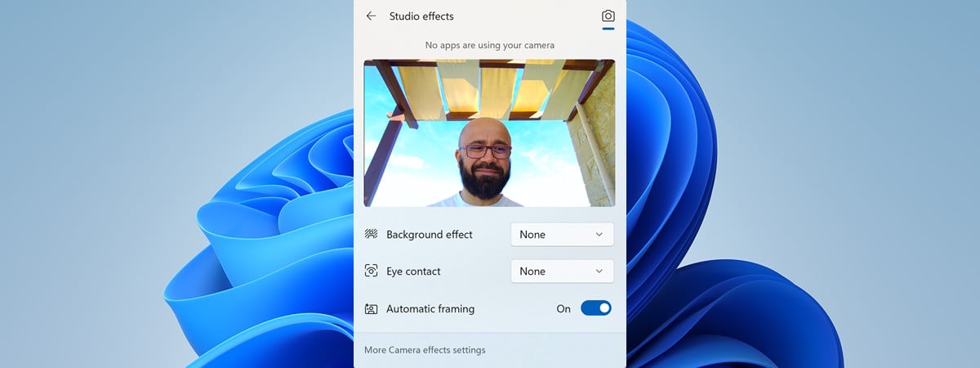Select the None value in Eye contact box
The height and width of the screenshot is (368, 980).
click(x=532, y=272)
